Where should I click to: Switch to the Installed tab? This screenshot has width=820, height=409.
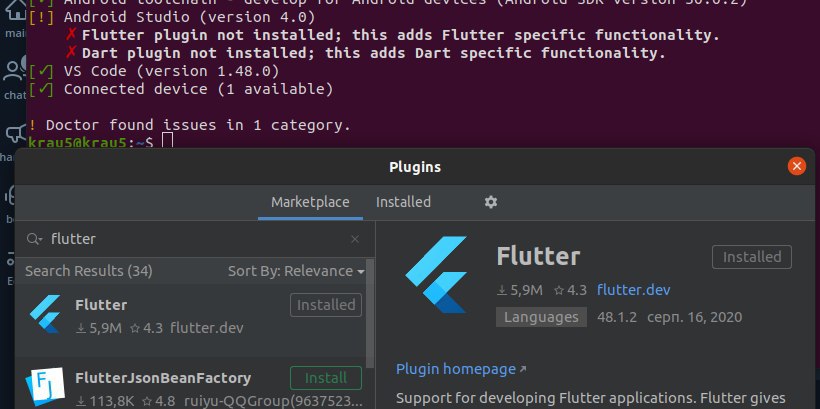click(x=403, y=202)
